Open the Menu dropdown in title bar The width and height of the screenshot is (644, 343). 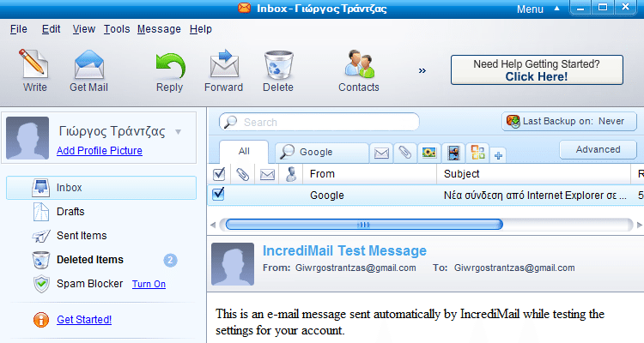click(x=538, y=9)
